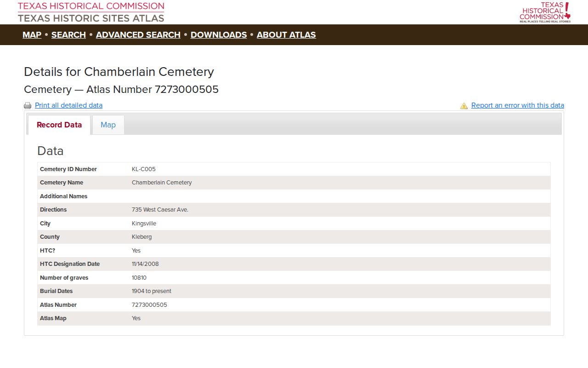
Task: Click the County row label
Action: [50, 237]
